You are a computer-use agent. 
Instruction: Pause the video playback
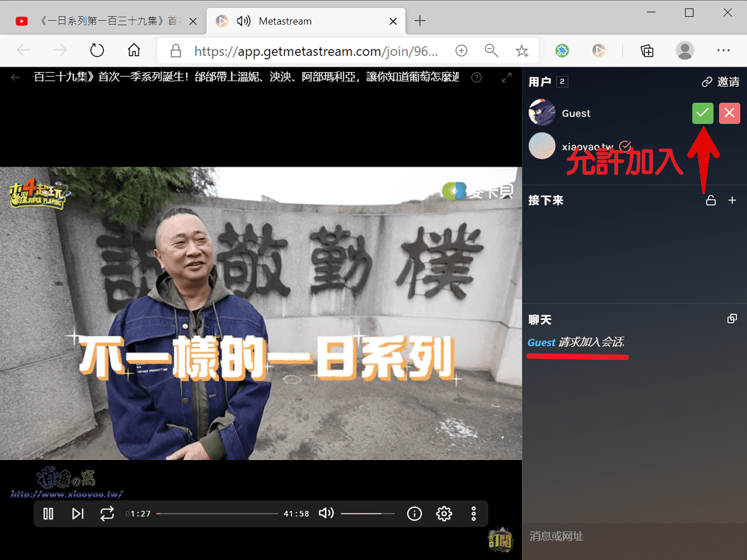48,514
